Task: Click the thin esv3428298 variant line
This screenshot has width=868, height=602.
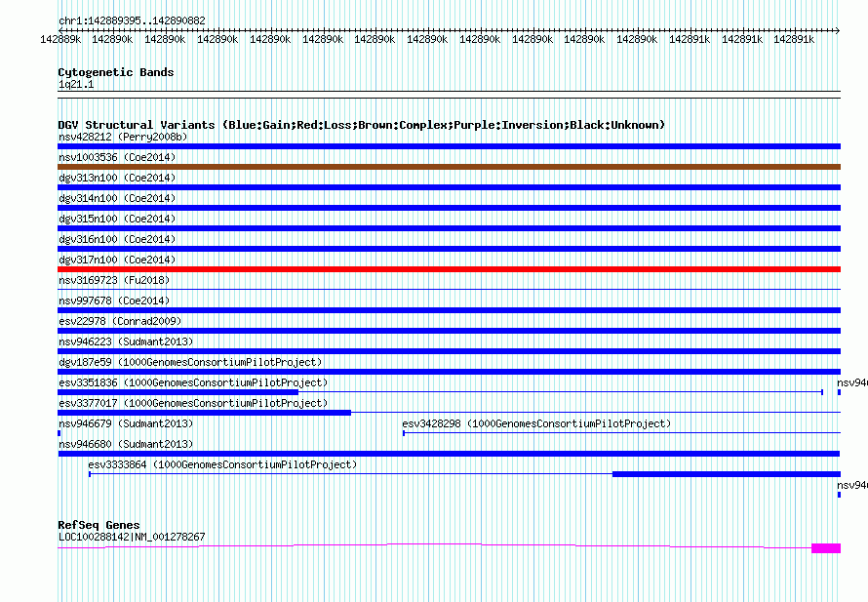Action: (621, 432)
